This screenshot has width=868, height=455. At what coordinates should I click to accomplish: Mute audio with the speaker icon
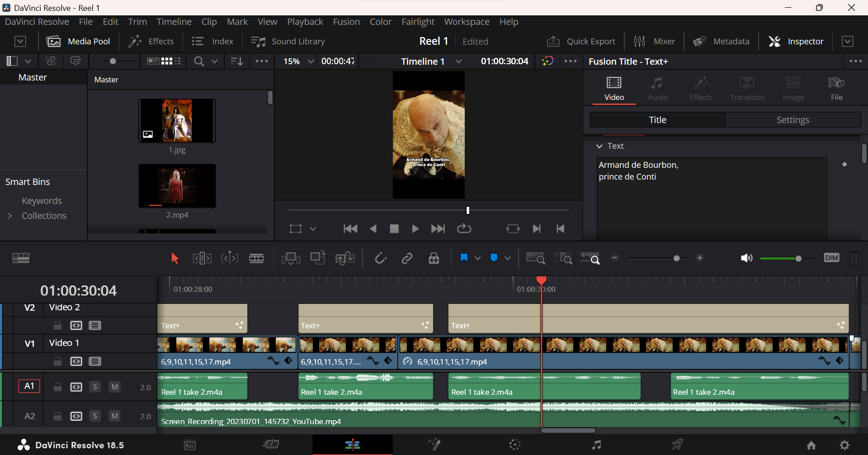(x=746, y=258)
